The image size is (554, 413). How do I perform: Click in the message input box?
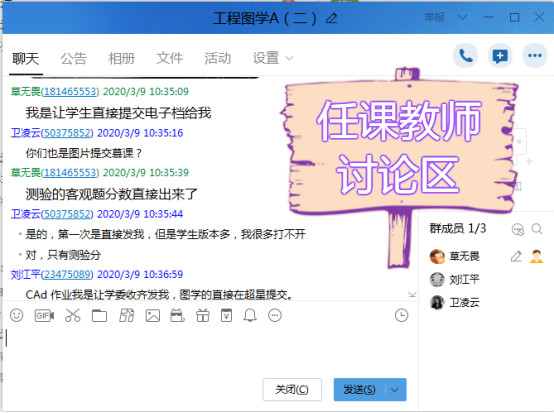tap(208, 350)
